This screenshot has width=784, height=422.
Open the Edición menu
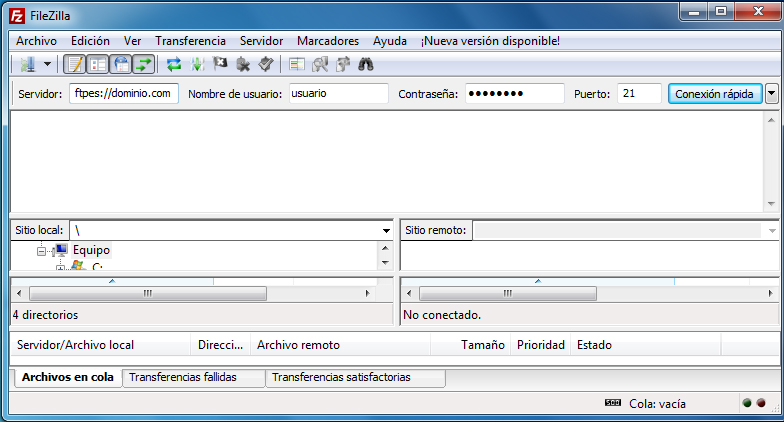coord(90,41)
